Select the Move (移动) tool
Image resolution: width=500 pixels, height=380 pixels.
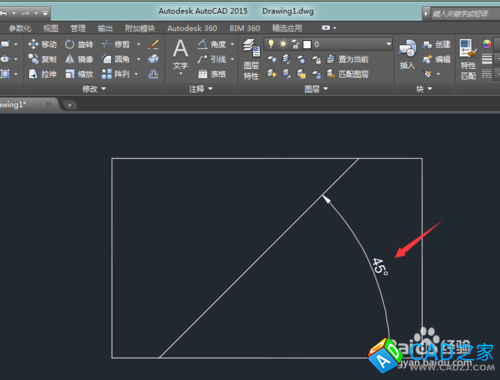click(42, 44)
